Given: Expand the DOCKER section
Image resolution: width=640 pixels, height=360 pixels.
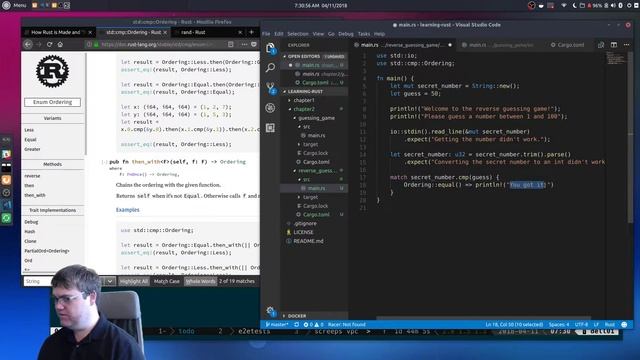Looking at the screenshot, I should tap(297, 316).
